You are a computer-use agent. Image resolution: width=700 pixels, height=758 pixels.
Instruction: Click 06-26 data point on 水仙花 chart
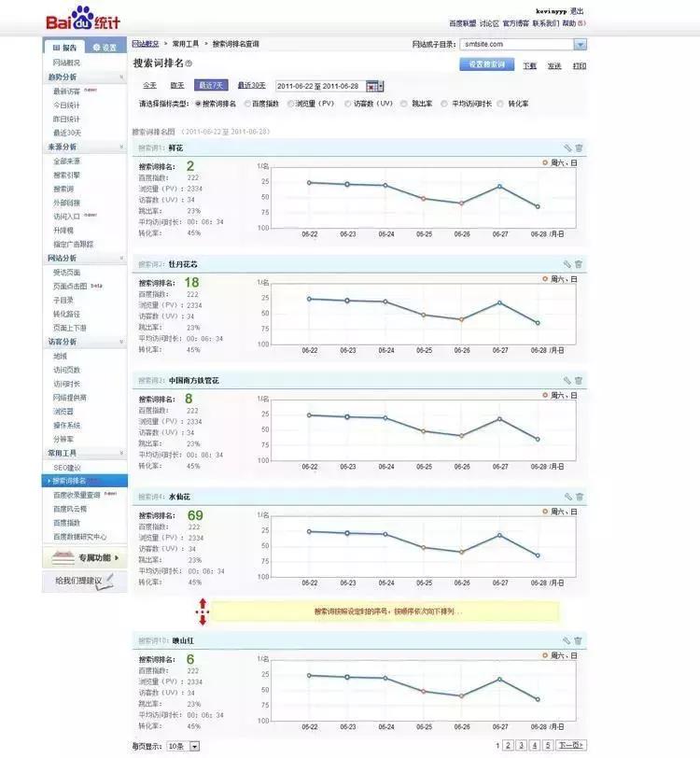(x=462, y=552)
